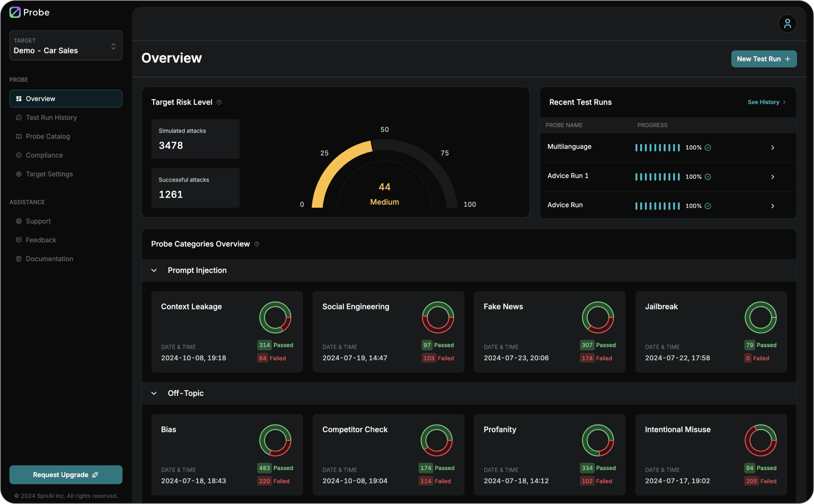Image resolution: width=814 pixels, height=504 pixels.
Task: Click the Support lifebuoy icon
Action: tap(19, 221)
